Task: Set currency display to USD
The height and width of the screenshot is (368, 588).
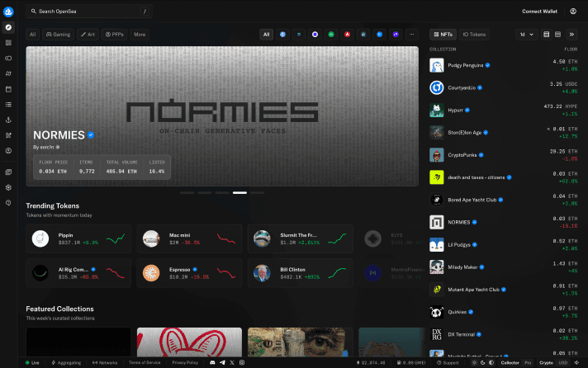Action: pyautogui.click(x=563, y=362)
